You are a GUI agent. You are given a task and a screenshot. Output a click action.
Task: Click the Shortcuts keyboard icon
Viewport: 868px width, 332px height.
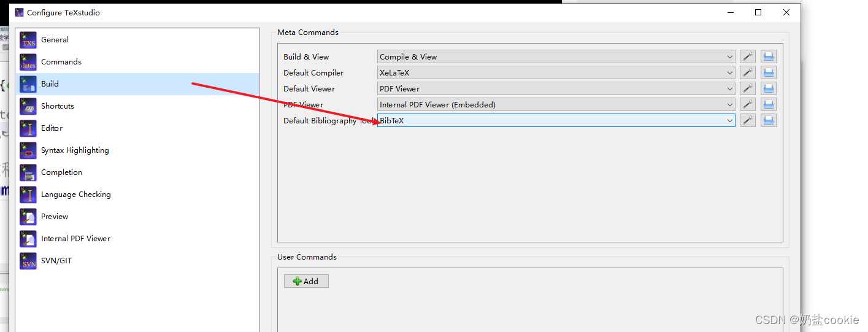pos(28,106)
